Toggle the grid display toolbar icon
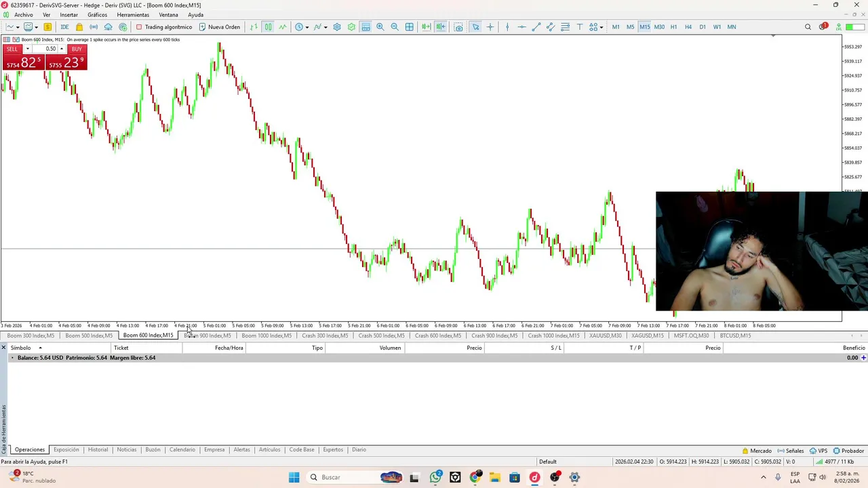 (x=366, y=27)
